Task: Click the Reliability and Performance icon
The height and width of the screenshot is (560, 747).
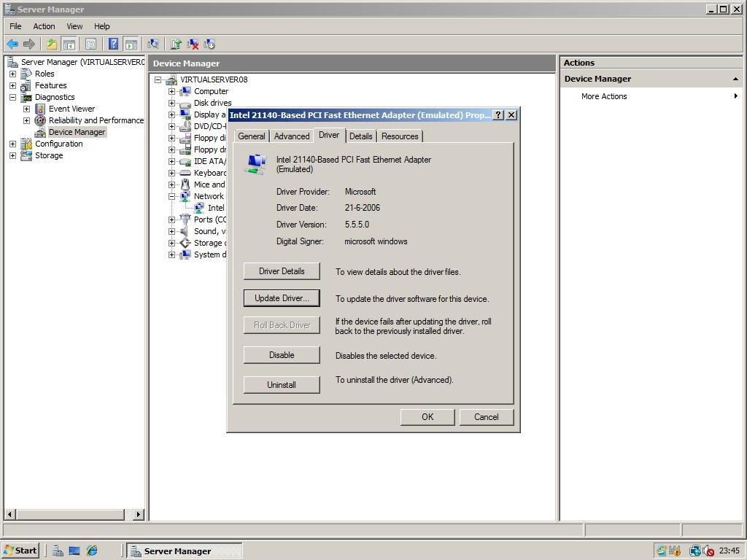Action: 41,120
